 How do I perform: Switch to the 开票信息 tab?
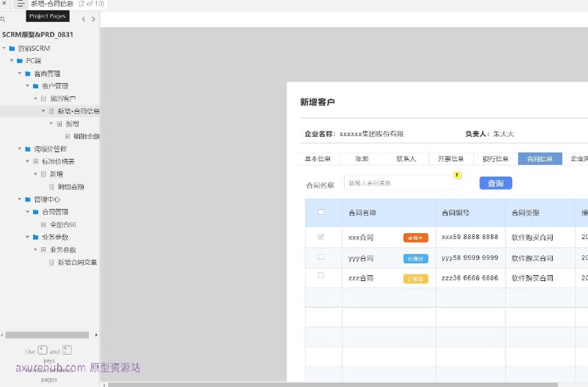click(451, 159)
